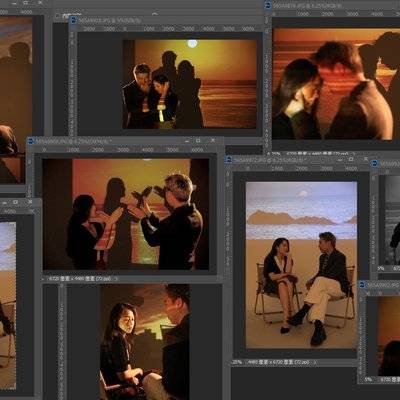Image resolution: width=400 pixels, height=400 pixels.
Task: Click 5% zoom field of black-and-white photo window
Action: (381, 268)
